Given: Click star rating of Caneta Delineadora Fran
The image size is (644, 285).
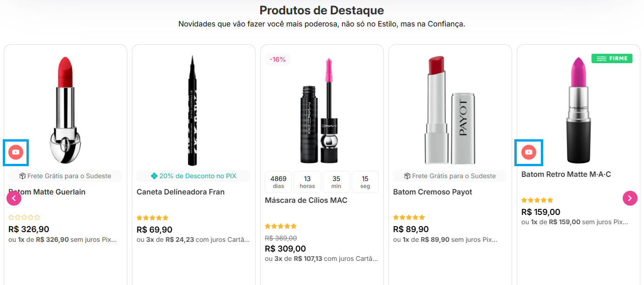Looking at the screenshot, I should coord(152,218).
